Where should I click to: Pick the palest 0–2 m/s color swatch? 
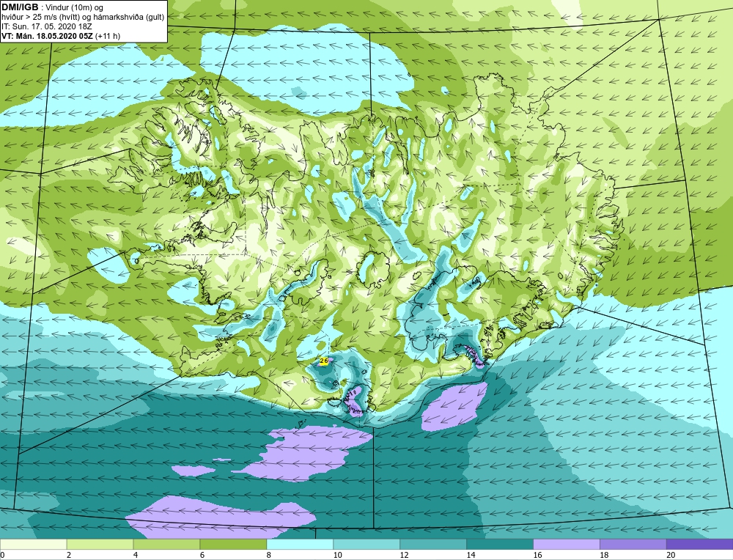[x=33, y=545]
